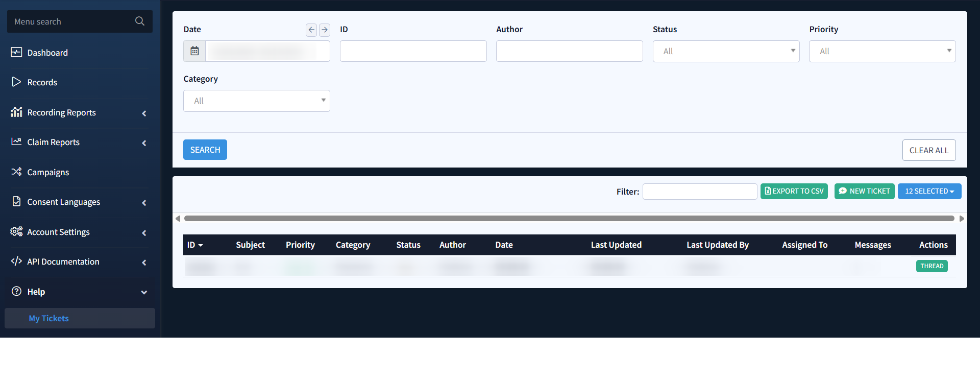Open the Priority dropdown
This screenshot has height=380, width=980.
click(881, 51)
